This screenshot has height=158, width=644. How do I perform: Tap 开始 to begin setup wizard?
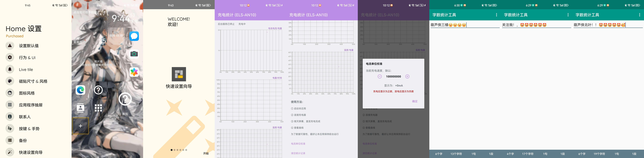tap(206, 153)
